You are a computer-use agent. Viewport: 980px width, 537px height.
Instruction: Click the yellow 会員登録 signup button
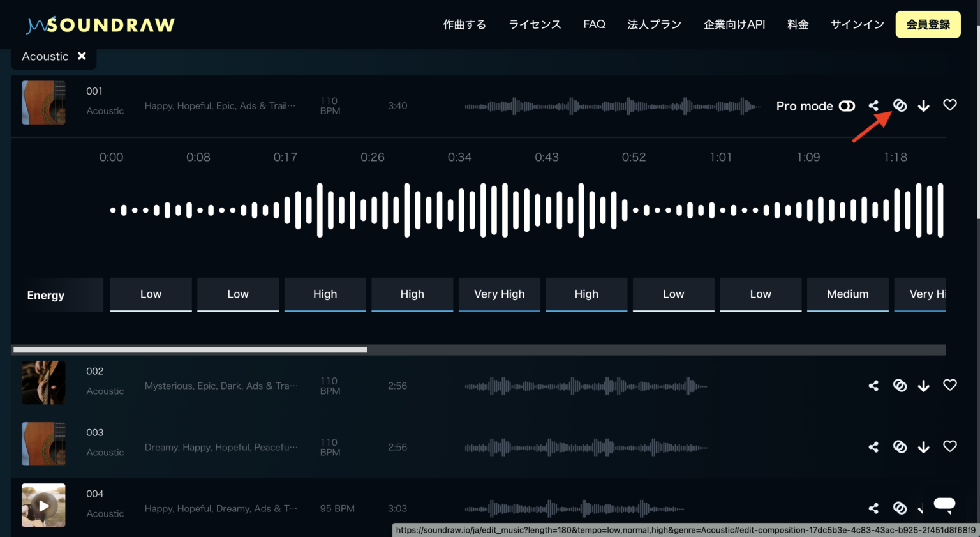pos(928,24)
